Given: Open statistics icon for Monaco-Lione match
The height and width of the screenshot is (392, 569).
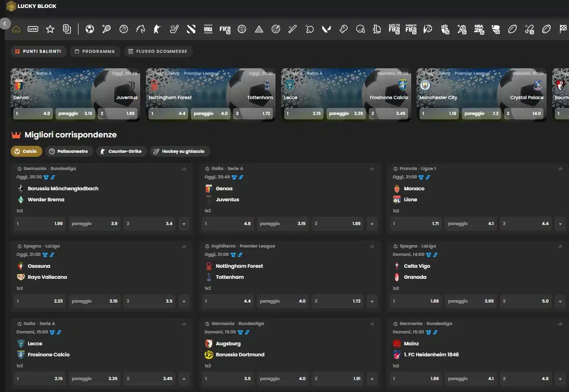Looking at the screenshot, I should [560, 169].
